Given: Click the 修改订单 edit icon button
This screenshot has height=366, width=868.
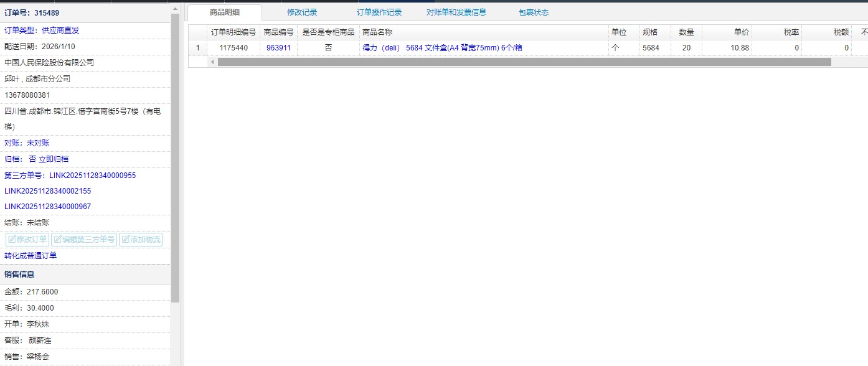Looking at the screenshot, I should tap(27, 240).
